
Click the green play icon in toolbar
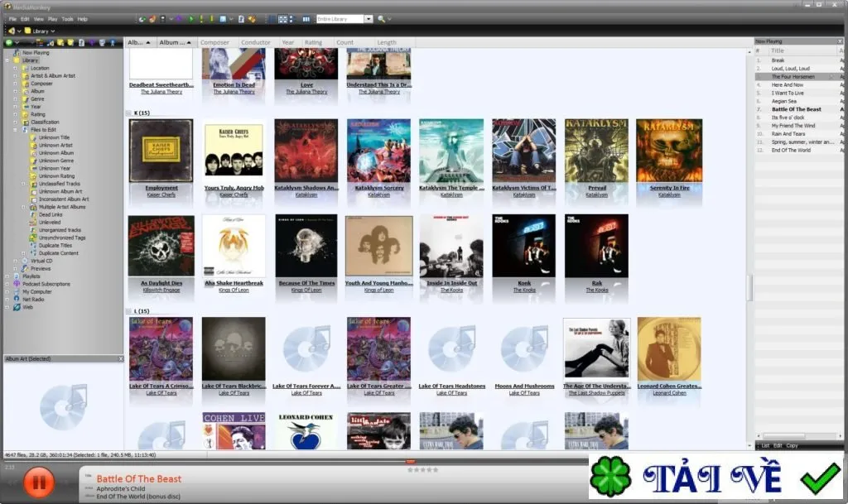(x=191, y=19)
